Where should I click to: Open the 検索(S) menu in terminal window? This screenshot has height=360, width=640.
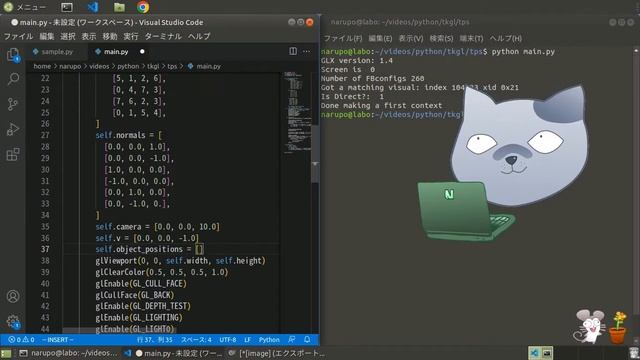pos(441,38)
